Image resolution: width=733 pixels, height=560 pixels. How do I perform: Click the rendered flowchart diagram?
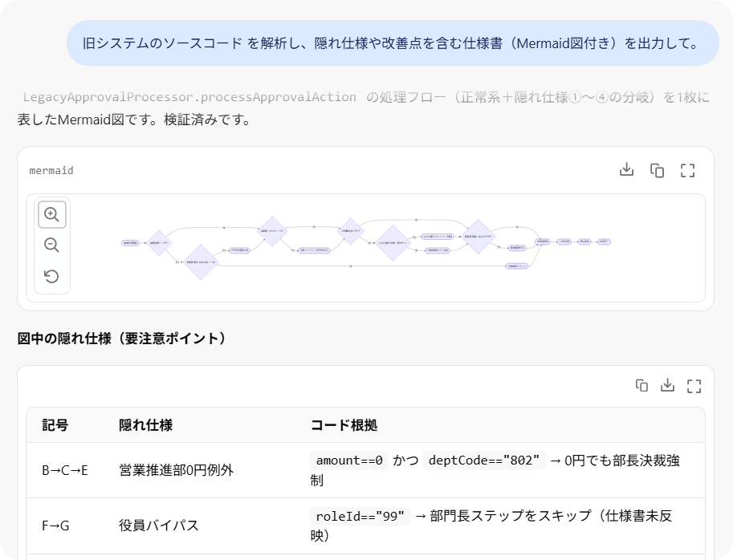click(x=366, y=248)
